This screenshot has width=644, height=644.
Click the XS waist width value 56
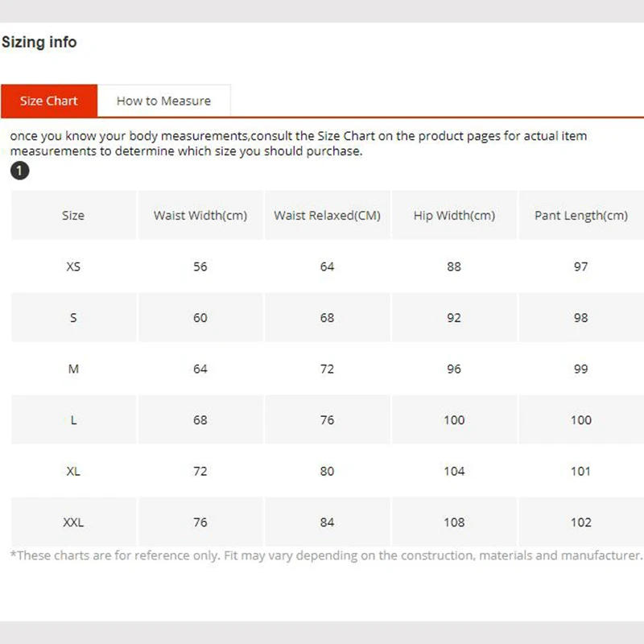(200, 266)
